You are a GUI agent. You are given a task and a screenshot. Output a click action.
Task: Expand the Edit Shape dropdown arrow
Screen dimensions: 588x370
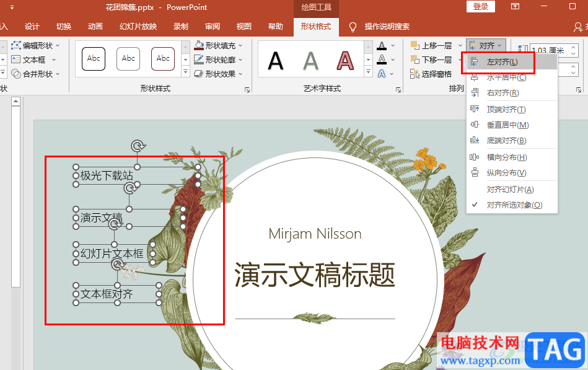[x=58, y=45]
